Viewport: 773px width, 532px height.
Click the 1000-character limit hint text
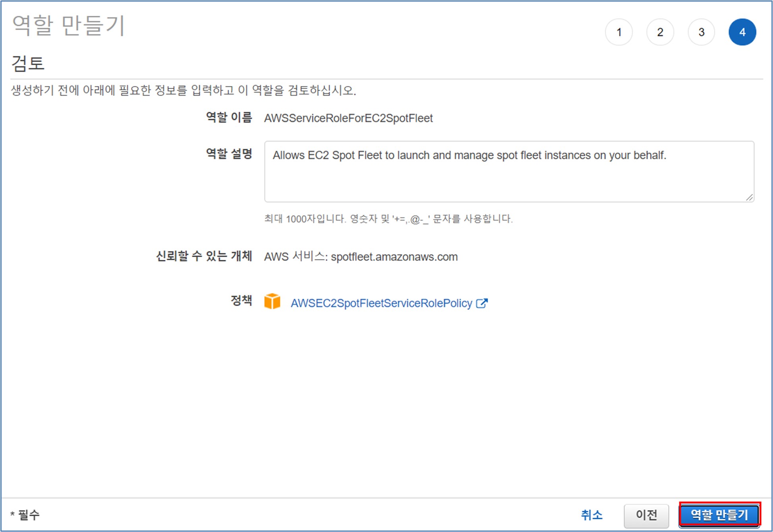[388, 219]
